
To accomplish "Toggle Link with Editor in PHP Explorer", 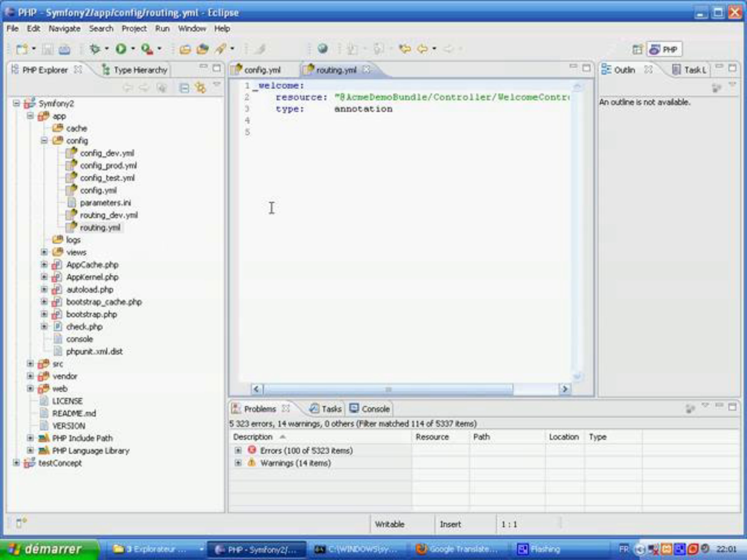I will tap(200, 88).
